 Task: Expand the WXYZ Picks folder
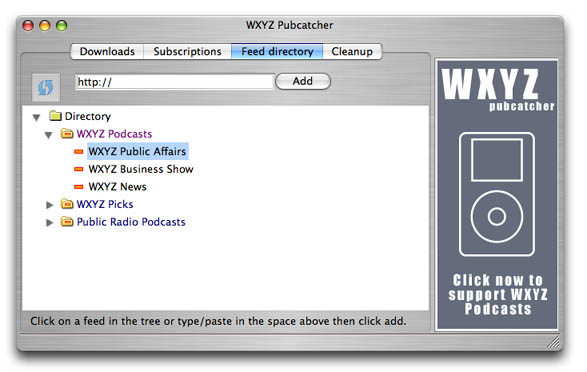49,205
